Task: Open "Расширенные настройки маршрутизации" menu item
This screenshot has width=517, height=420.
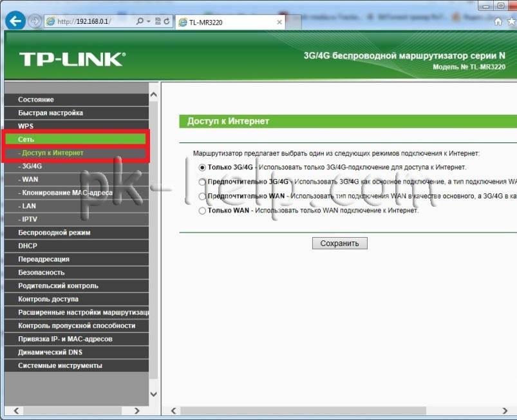Action: (x=77, y=312)
